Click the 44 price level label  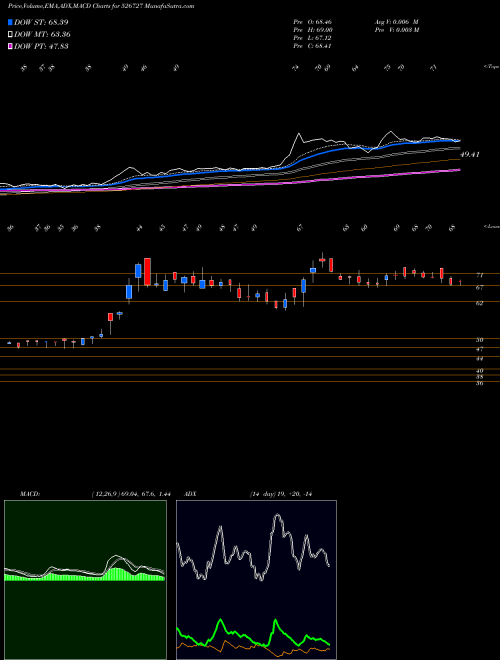(x=479, y=359)
